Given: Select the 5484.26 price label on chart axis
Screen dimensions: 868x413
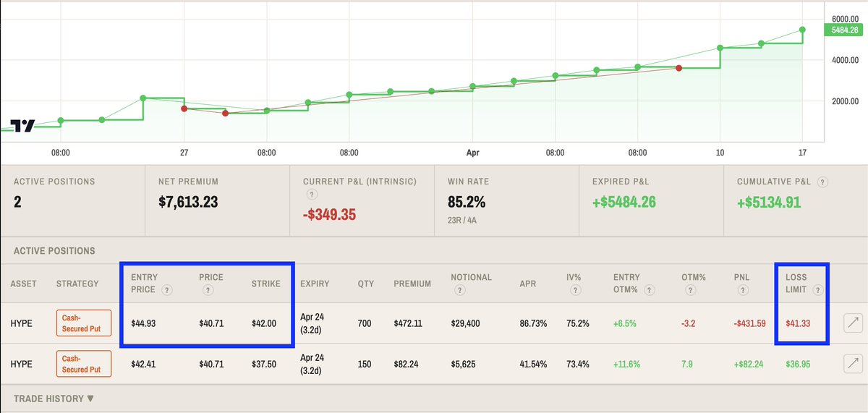Looking at the screenshot, I should coord(845,30).
